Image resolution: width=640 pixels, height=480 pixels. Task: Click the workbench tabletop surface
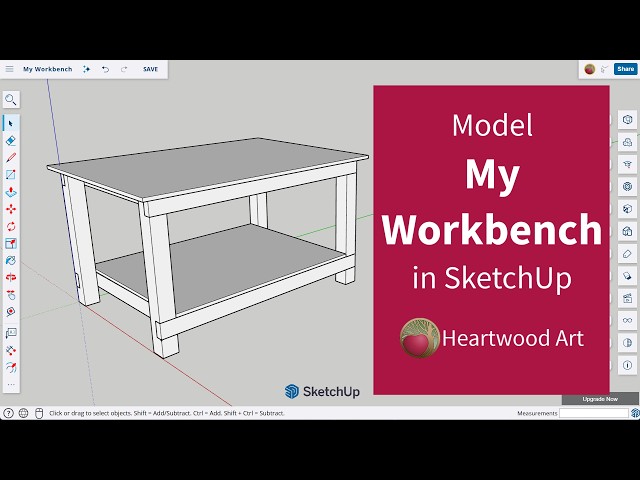[208, 167]
